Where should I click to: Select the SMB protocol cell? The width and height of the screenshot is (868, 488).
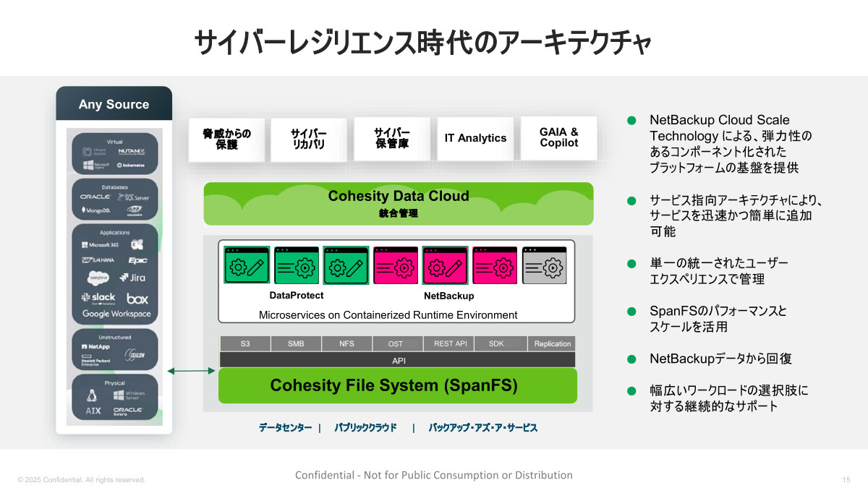(296, 343)
